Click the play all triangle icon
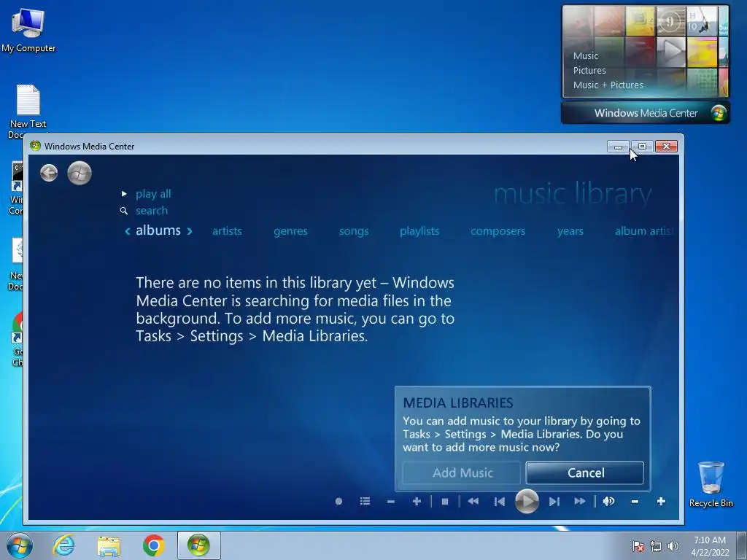The image size is (747, 560). point(124,194)
